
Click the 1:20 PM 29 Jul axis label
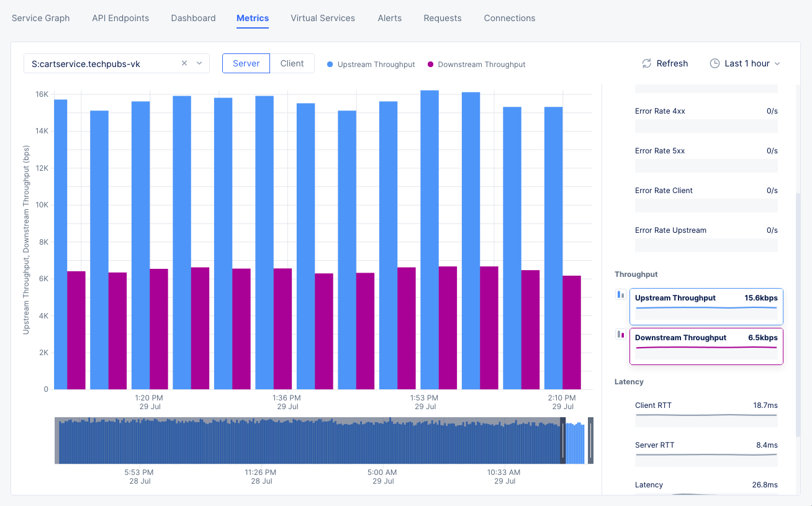coord(149,402)
